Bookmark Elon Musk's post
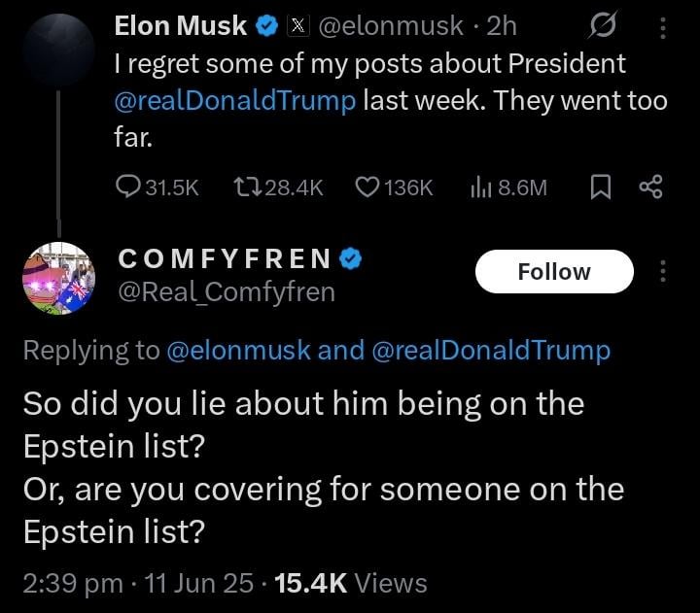This screenshot has width=700, height=613. point(601,187)
